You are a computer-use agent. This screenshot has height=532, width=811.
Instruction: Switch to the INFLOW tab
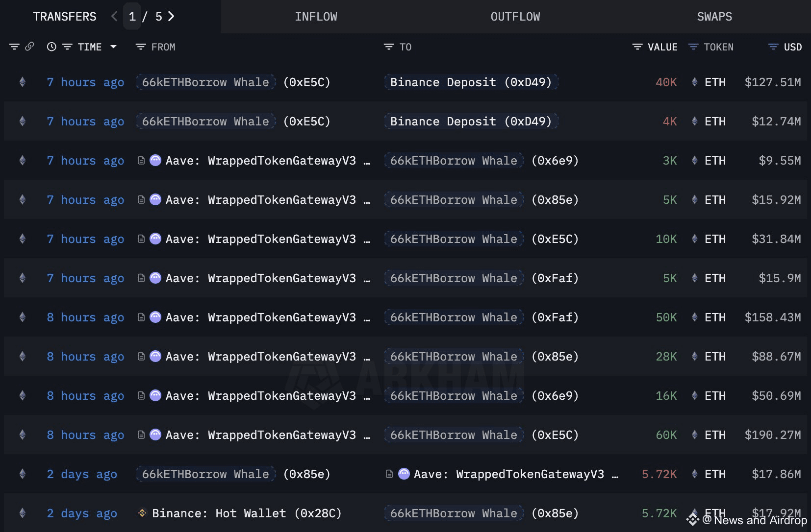tap(316, 17)
